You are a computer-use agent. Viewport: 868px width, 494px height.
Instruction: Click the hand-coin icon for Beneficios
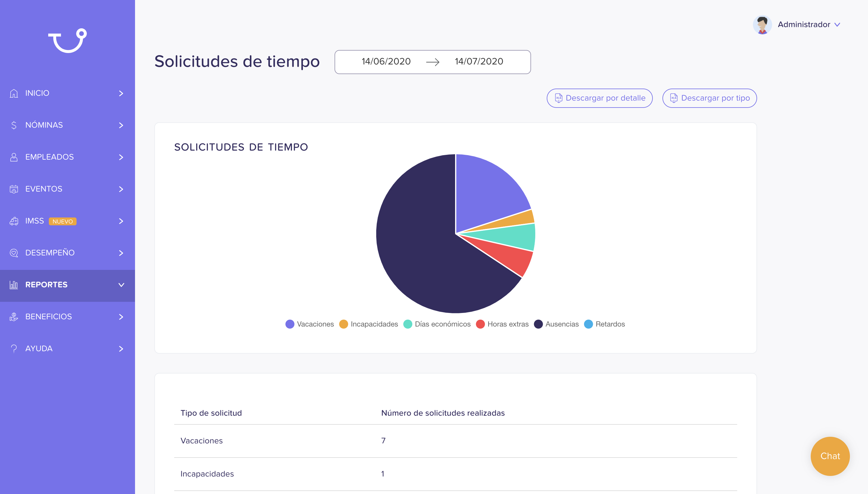click(14, 317)
